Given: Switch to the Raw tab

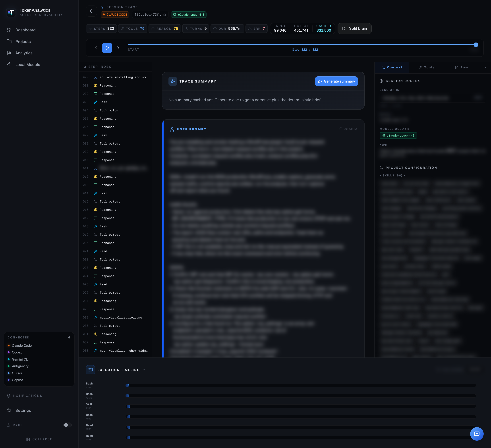Looking at the screenshot, I should point(462,68).
